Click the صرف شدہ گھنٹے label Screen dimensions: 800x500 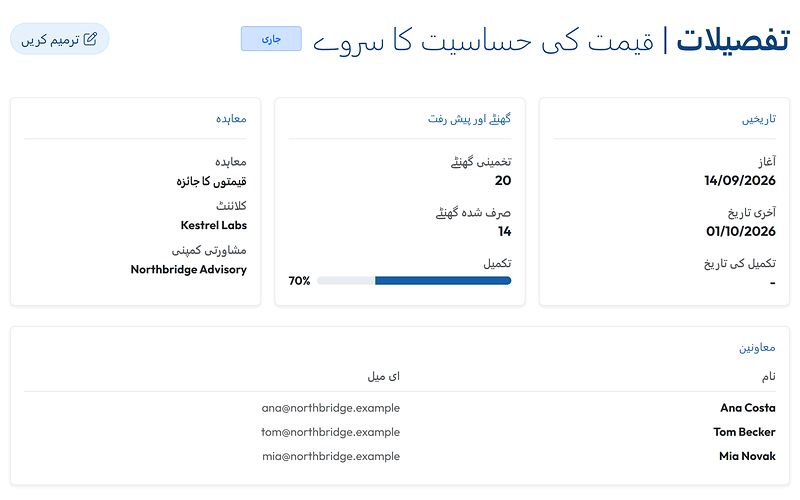[473, 213]
